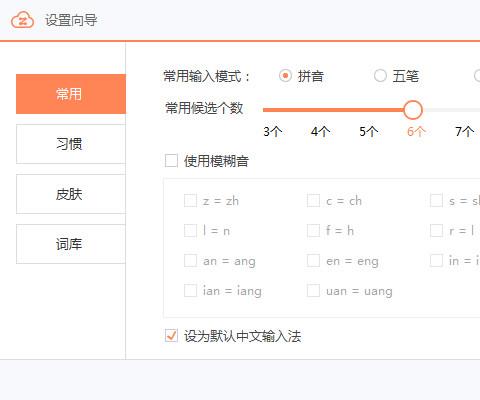This screenshot has width=480, height=400.
Task: Check the an = ang fuzzy option
Action: pyautogui.click(x=190, y=261)
